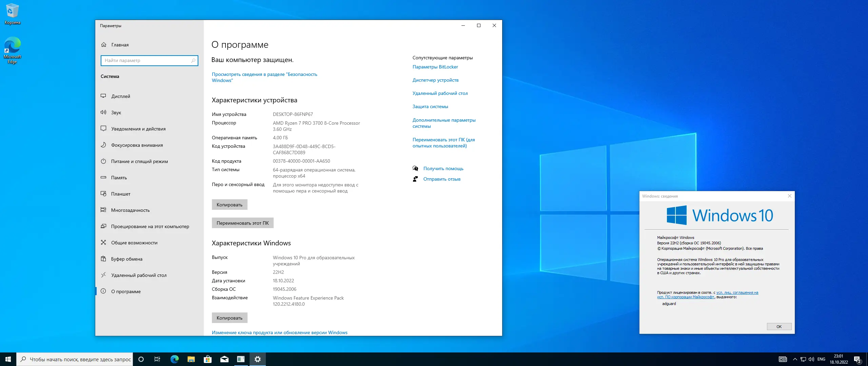This screenshot has width=868, height=366.
Task: Open File Explorer from the taskbar
Action: [x=191, y=359]
